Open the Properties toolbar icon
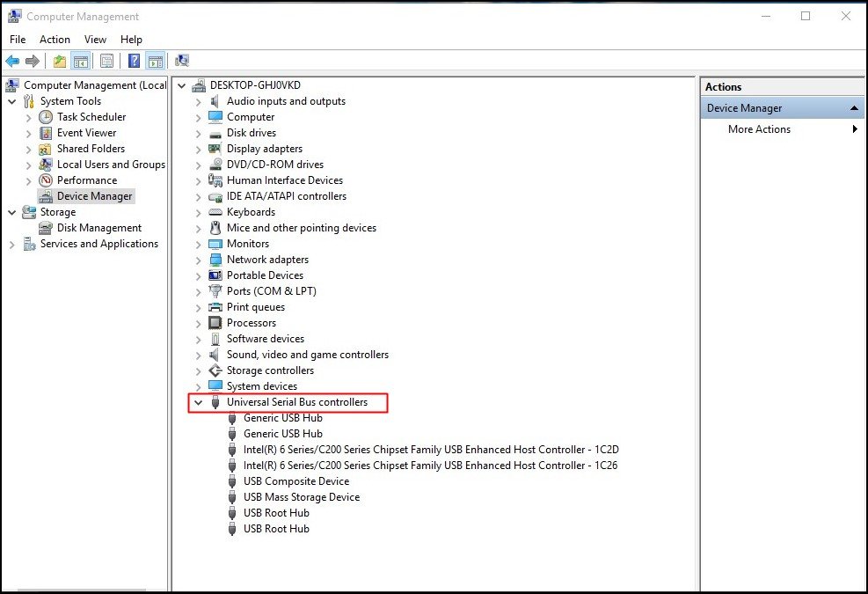The image size is (868, 594). coord(106,61)
